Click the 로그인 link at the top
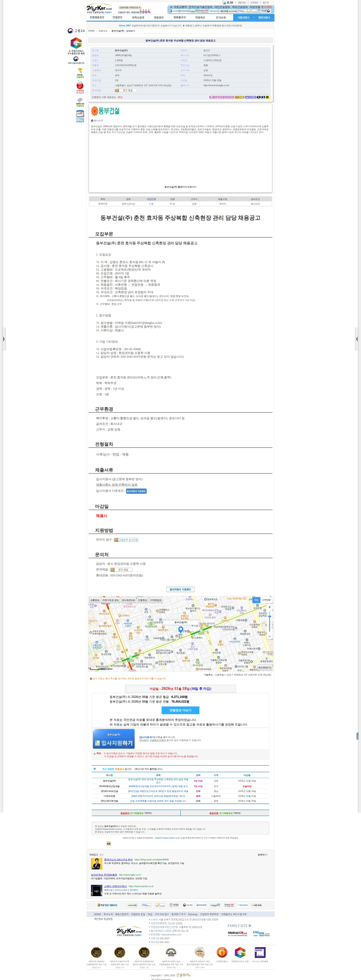 pyautogui.click(x=230, y=3)
